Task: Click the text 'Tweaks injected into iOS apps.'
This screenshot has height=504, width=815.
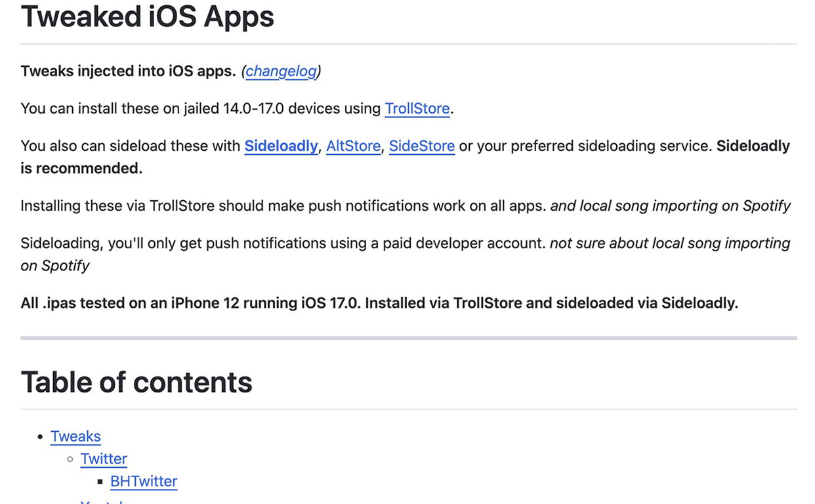Action: pos(128,71)
